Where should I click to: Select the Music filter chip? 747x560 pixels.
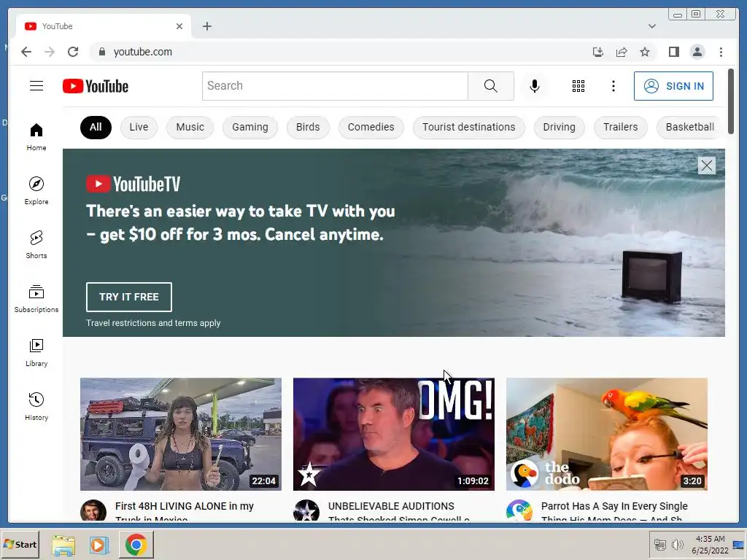click(190, 127)
